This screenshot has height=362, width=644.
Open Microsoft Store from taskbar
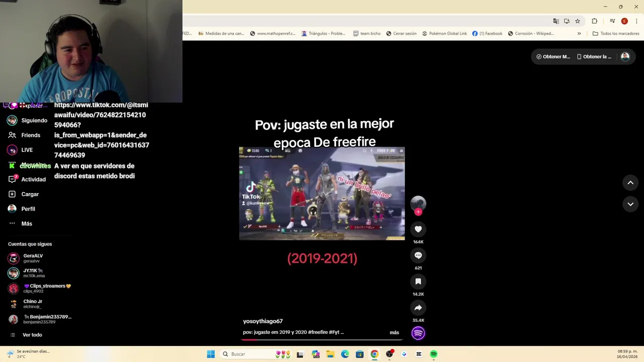click(360, 354)
